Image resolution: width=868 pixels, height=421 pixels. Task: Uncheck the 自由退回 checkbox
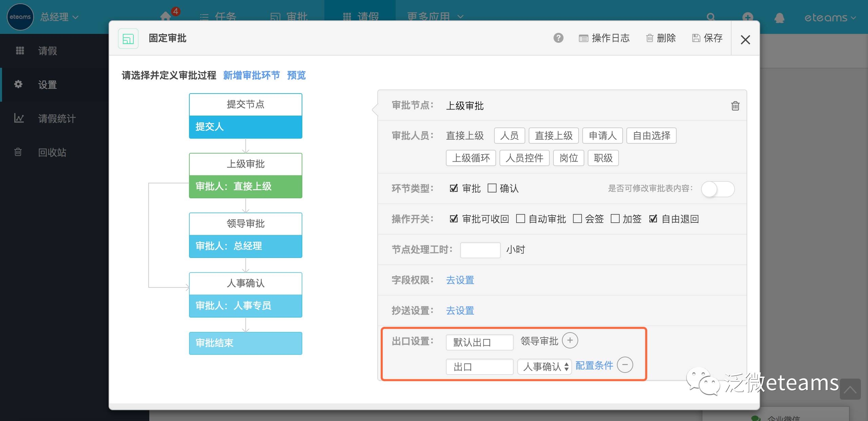coord(653,219)
